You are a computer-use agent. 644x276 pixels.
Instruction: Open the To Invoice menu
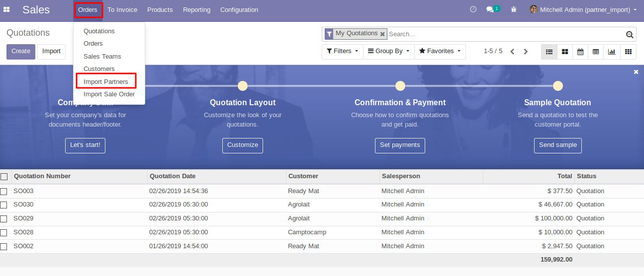tap(122, 9)
